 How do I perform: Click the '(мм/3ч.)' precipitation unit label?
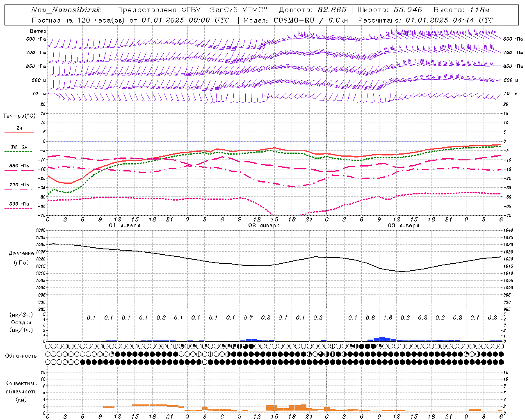click(x=21, y=315)
